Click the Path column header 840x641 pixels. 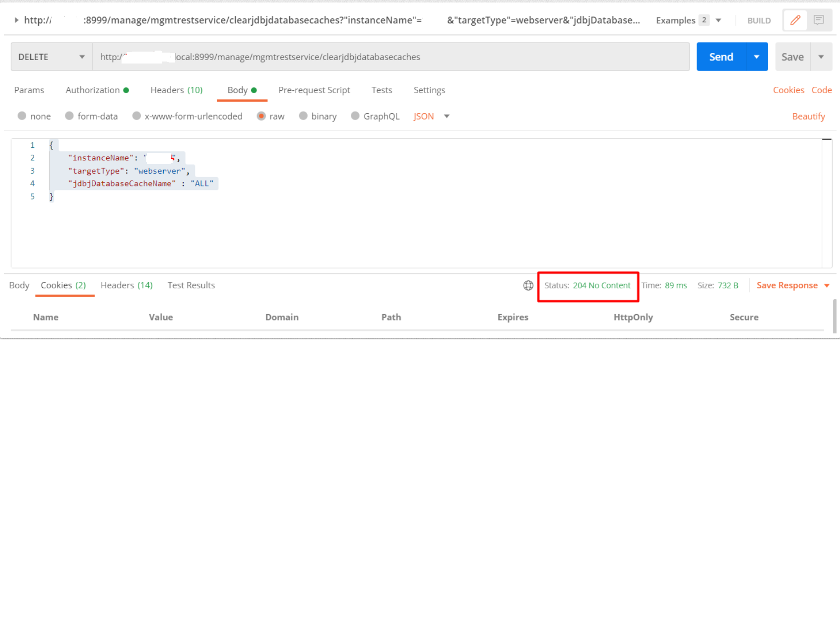pos(391,317)
